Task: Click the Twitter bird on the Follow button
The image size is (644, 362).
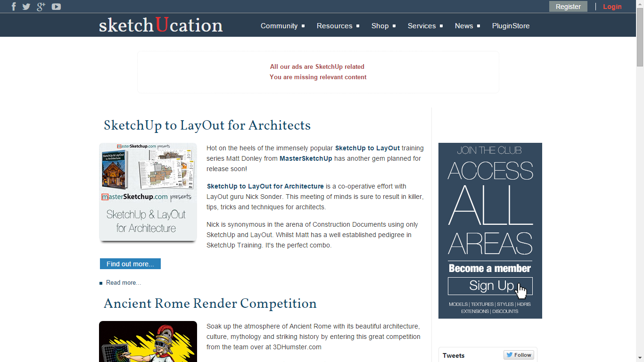Action: coord(510,354)
